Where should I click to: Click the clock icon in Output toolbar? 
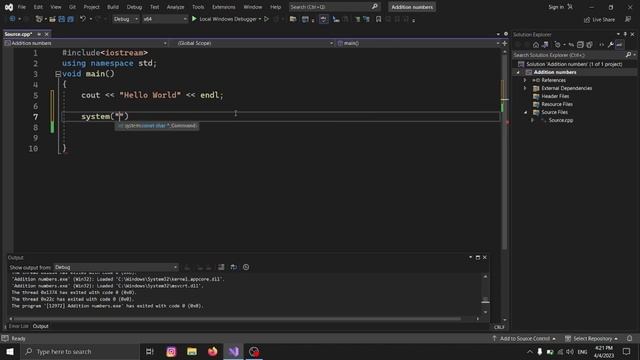point(246,267)
